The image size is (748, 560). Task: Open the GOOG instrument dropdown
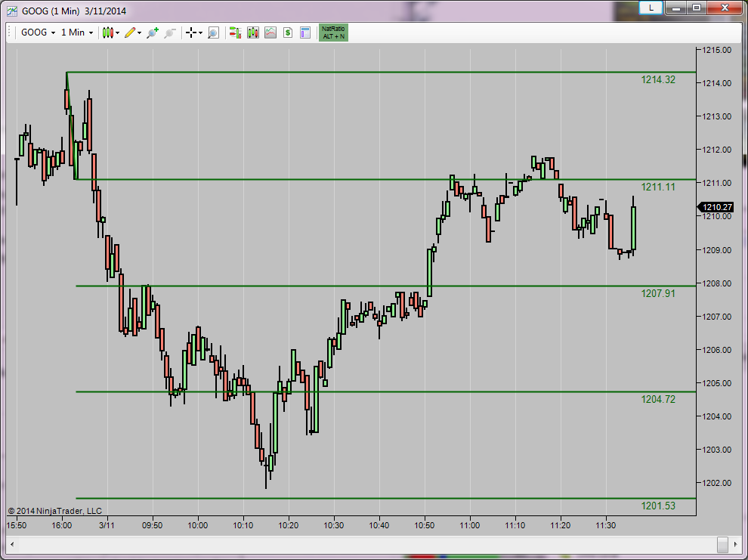point(39,32)
